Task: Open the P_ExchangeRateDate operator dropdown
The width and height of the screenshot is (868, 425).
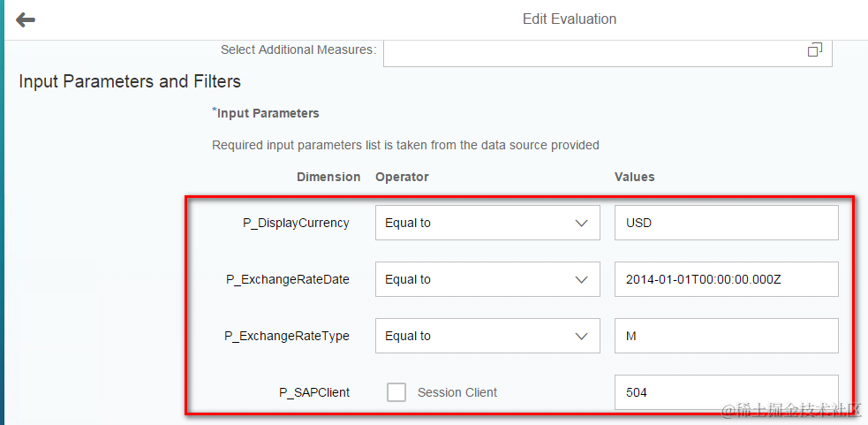Action: point(581,280)
